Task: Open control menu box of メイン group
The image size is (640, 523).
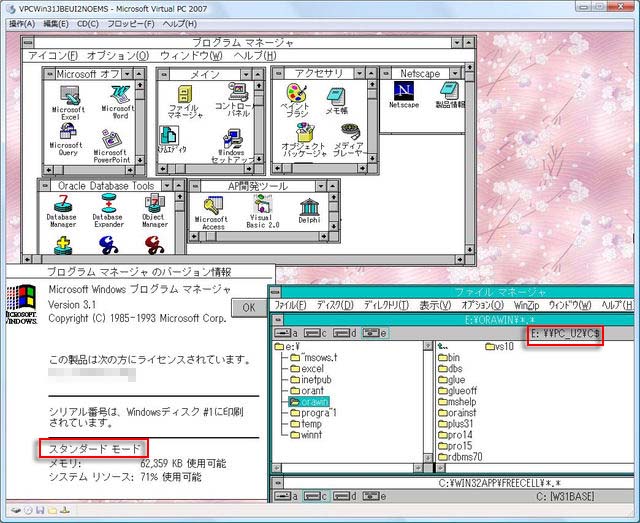Action: 164,74
